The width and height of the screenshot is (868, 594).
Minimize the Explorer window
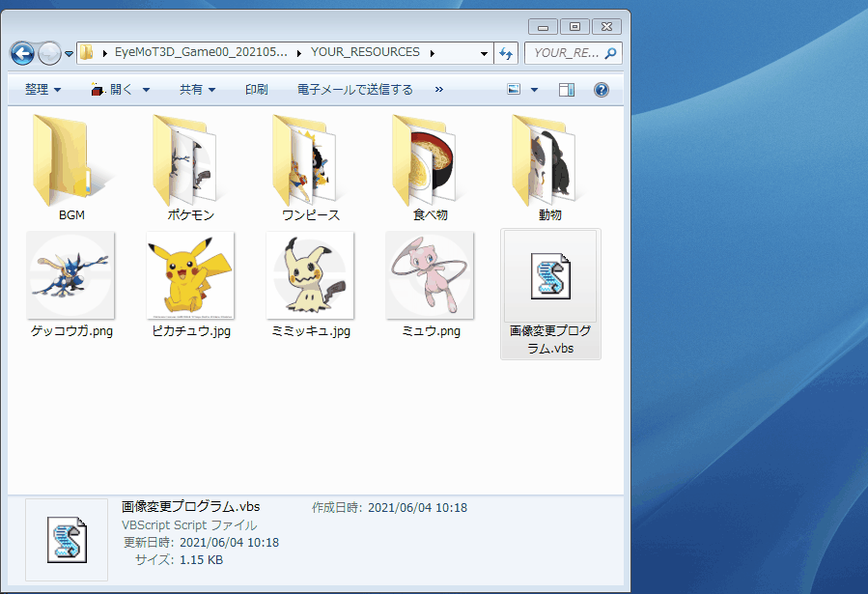(543, 27)
